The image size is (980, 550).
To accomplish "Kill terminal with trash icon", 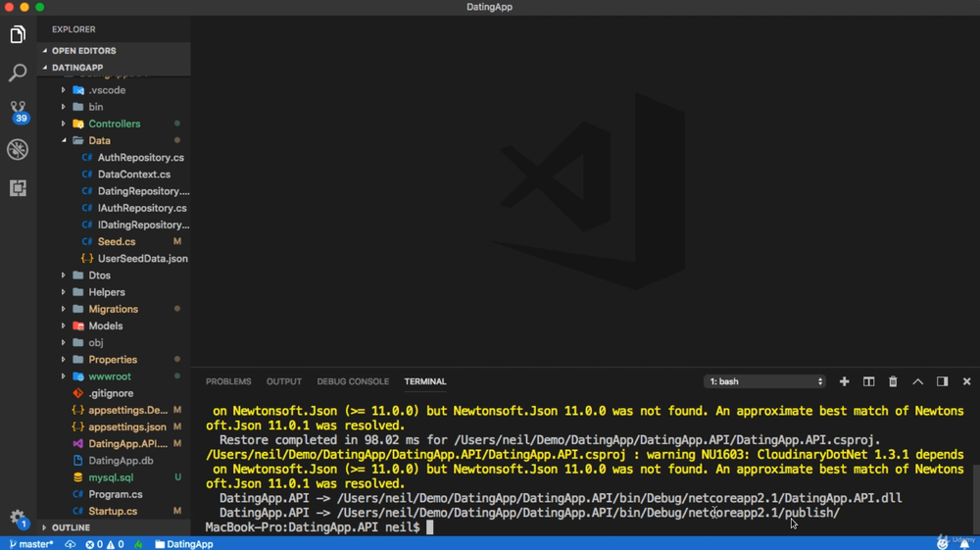I will 893,381.
